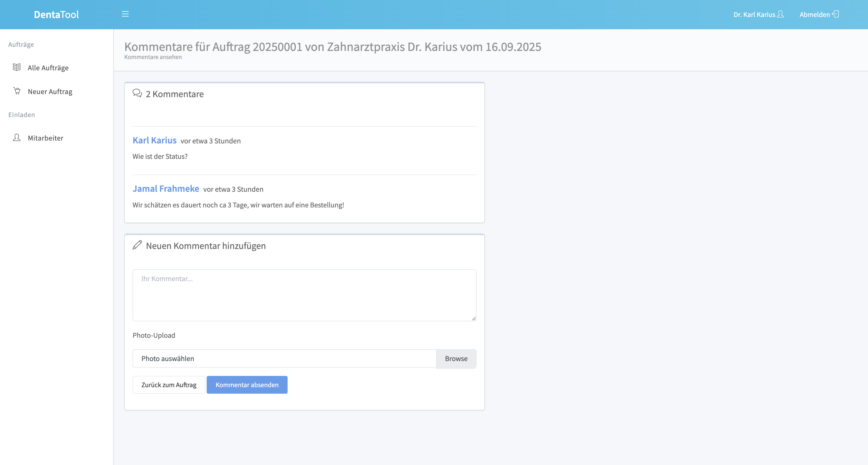The width and height of the screenshot is (868, 465).
Task: Click the DentaTool logo
Action: 56,15
